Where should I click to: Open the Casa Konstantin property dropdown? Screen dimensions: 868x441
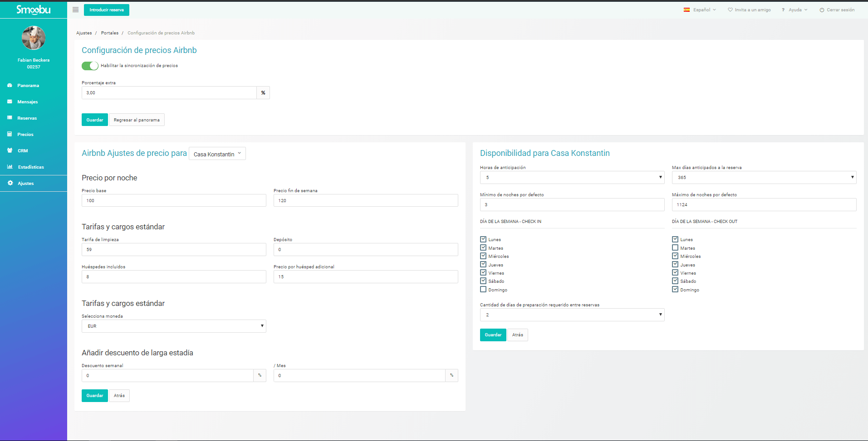217,154
